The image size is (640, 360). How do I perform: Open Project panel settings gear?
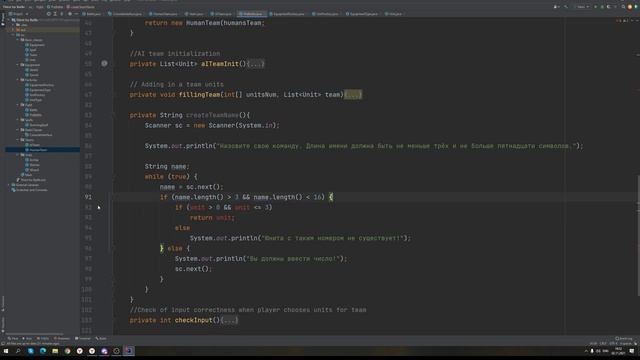70,14
